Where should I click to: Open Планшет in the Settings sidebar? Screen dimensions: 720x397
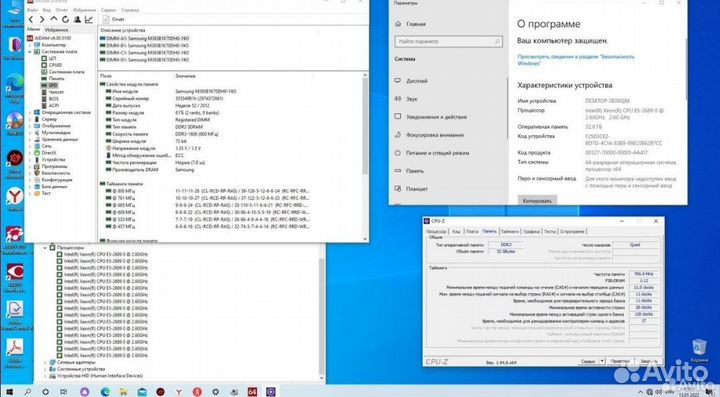point(411,189)
